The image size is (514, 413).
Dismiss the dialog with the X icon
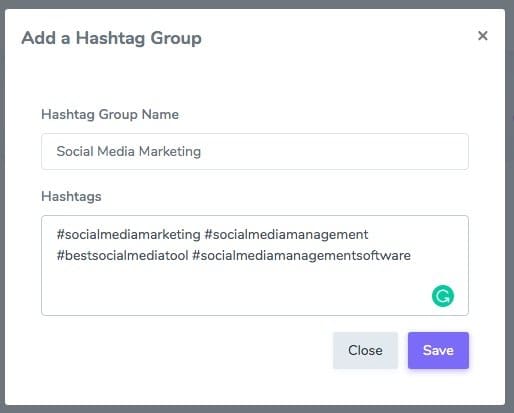pyautogui.click(x=483, y=36)
